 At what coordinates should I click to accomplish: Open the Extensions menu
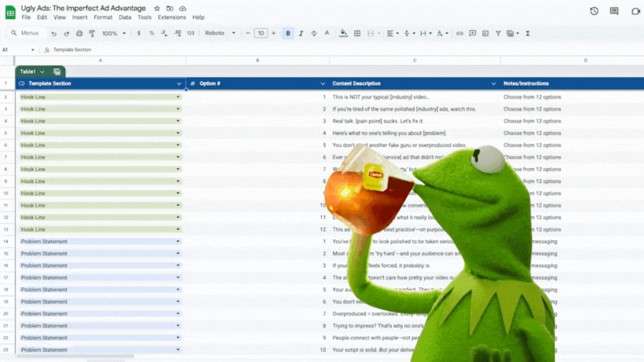[x=172, y=17]
